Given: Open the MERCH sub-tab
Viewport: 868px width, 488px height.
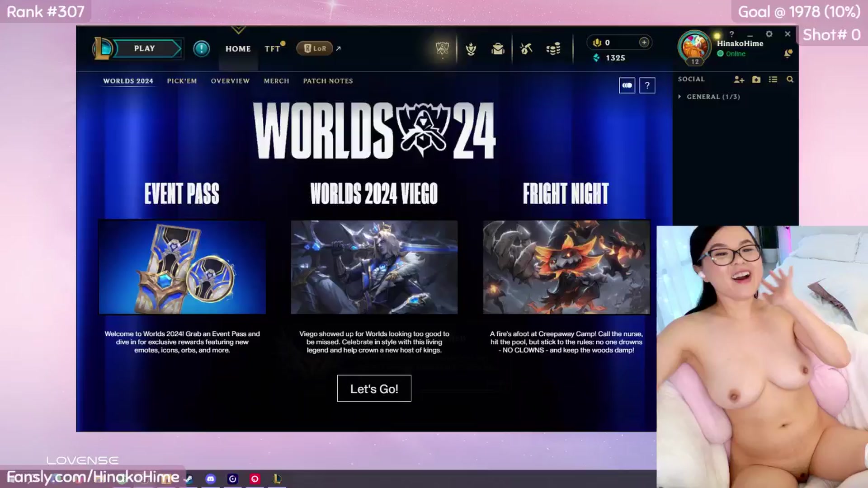Looking at the screenshot, I should click(x=276, y=81).
